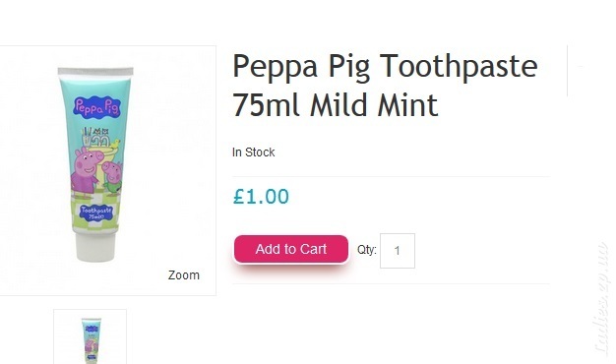Click the £1.00 price text
Viewport: 616px width, 364px height.
(261, 197)
